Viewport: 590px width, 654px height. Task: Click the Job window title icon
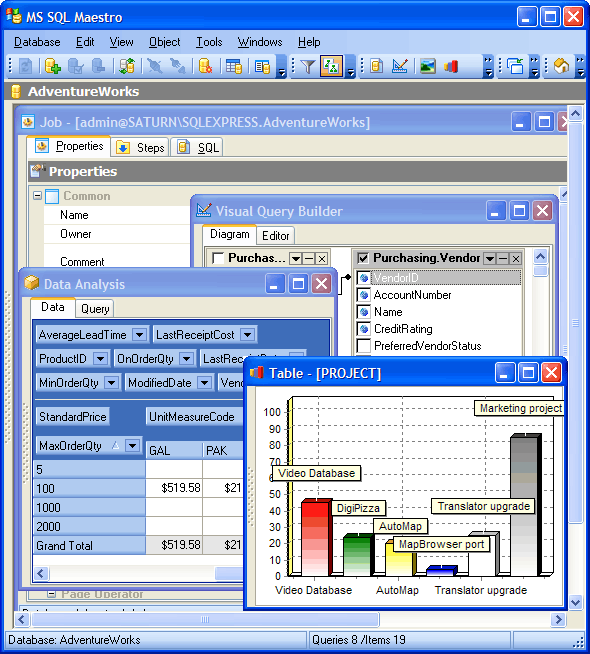click(28, 122)
